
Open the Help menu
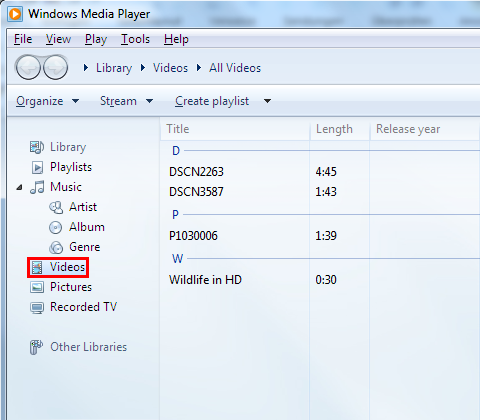pos(176,39)
